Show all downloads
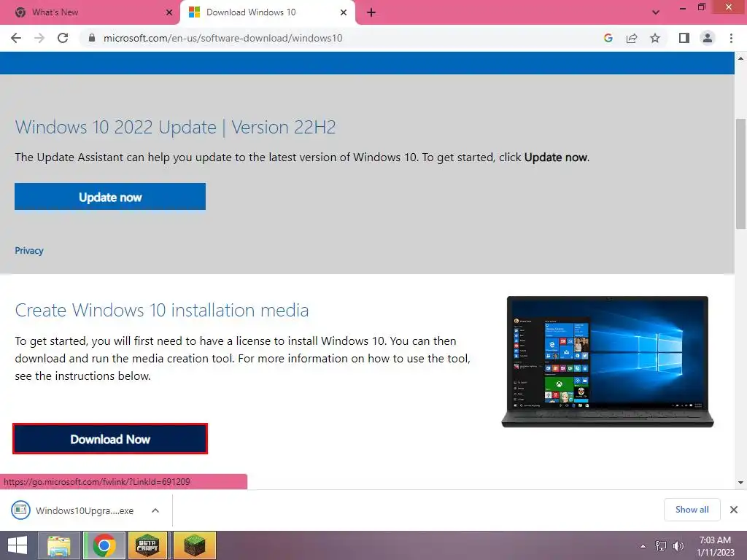Viewport: 747px width, 560px height. 692,510
